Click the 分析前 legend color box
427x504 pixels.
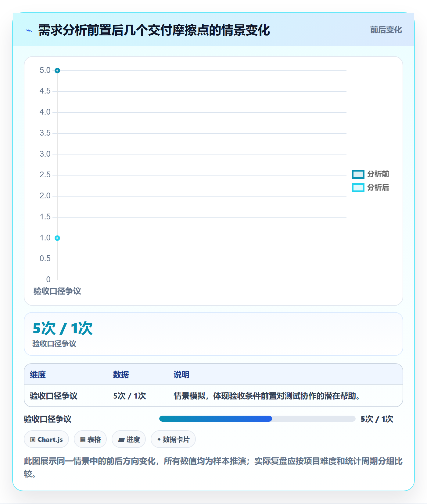coord(358,174)
